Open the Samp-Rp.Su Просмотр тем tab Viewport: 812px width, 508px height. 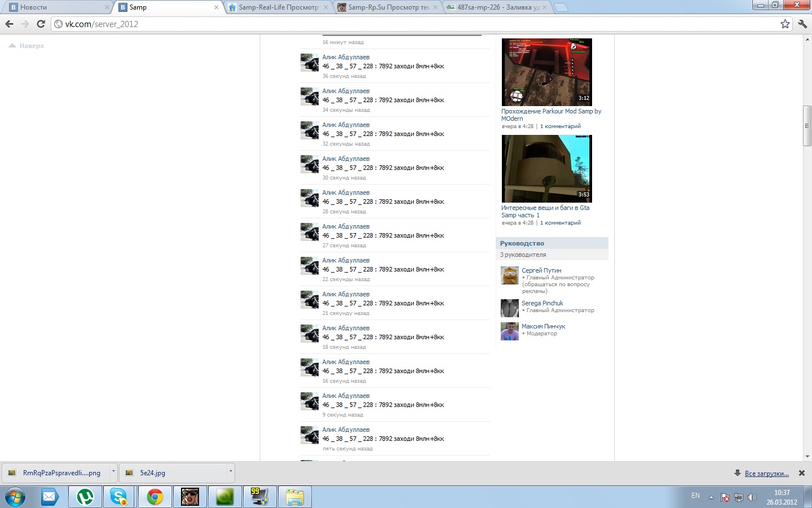point(387,7)
